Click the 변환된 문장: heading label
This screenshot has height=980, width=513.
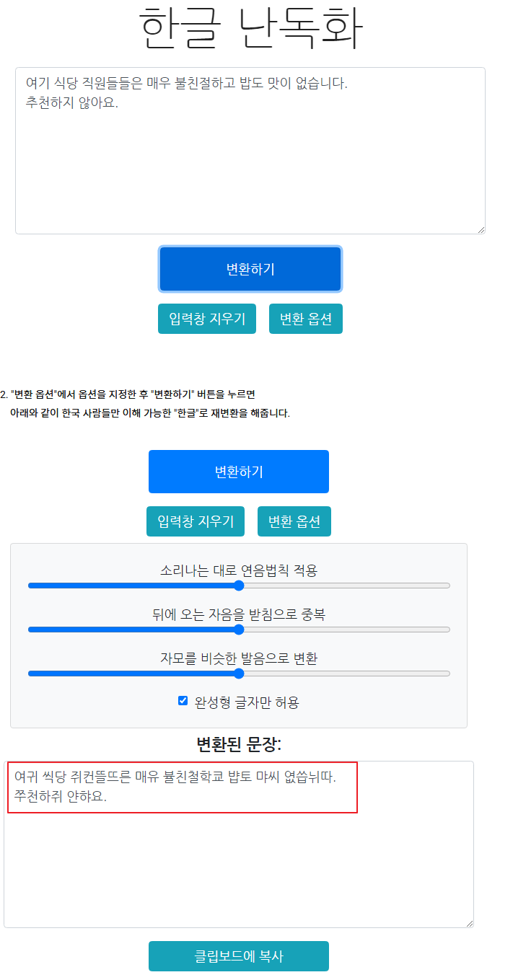click(239, 743)
